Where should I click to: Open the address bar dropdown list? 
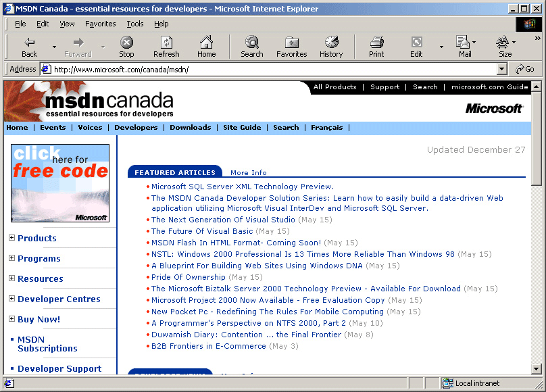click(x=501, y=69)
